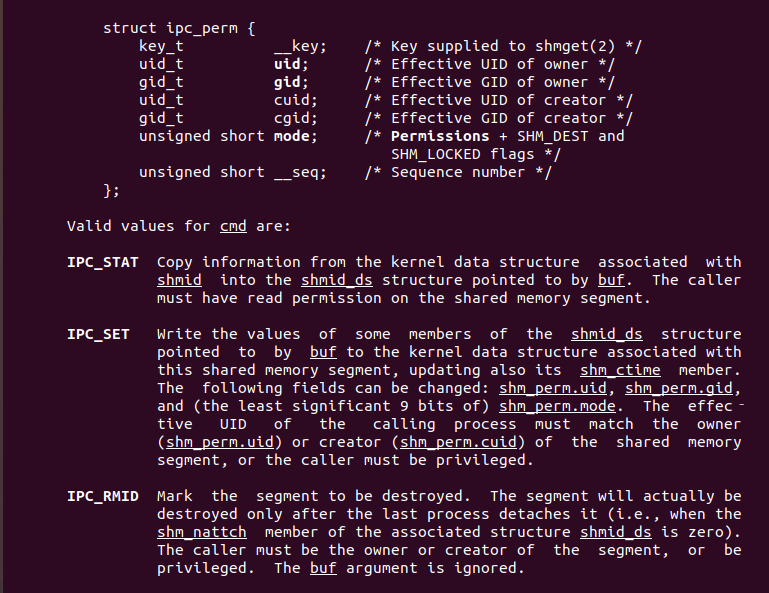This screenshot has width=769, height=593.
Task: Click the underlined cmd word
Action: tap(233, 226)
